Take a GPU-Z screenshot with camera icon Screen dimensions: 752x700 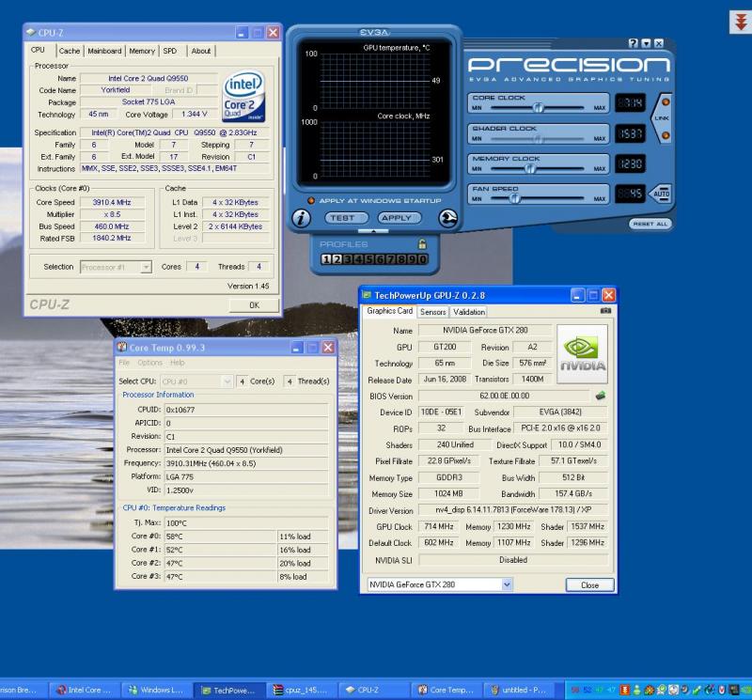click(x=605, y=311)
